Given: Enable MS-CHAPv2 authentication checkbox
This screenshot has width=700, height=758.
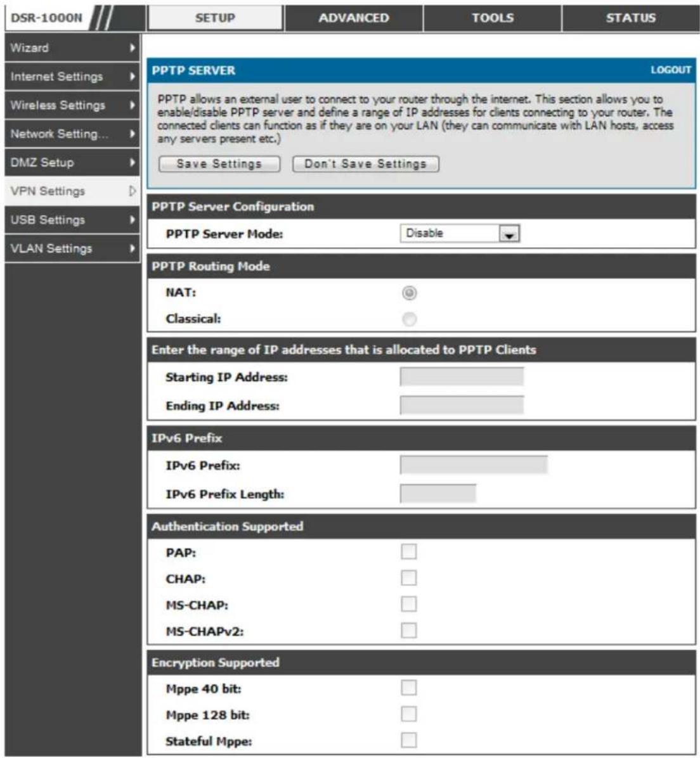Looking at the screenshot, I should [x=409, y=630].
